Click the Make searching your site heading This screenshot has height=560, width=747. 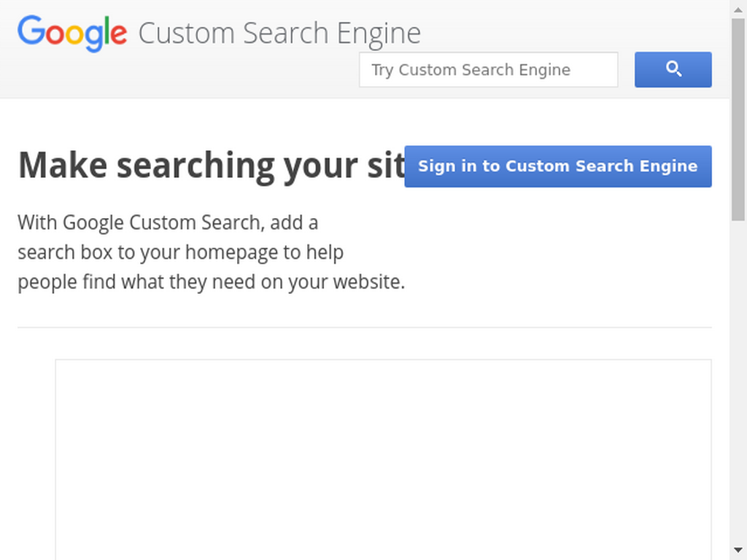[212, 166]
